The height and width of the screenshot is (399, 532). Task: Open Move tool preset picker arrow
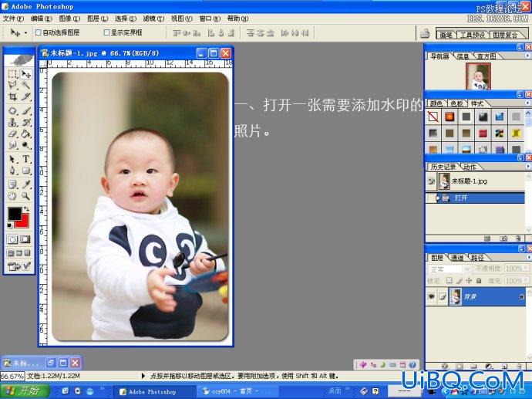[x=25, y=33]
